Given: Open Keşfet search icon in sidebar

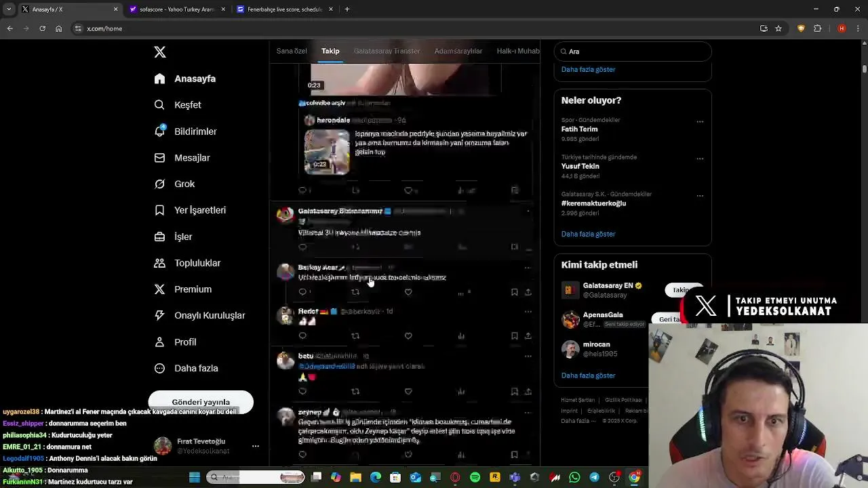Looking at the screenshot, I should (x=159, y=105).
